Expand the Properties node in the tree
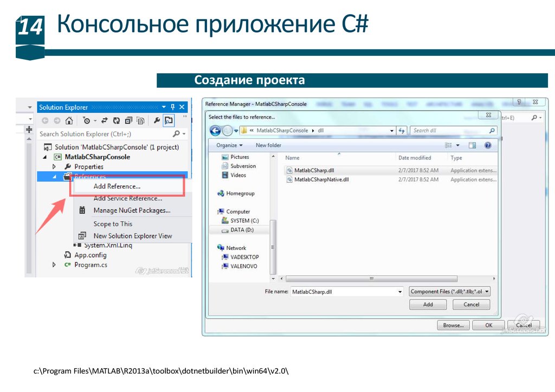 (54, 166)
